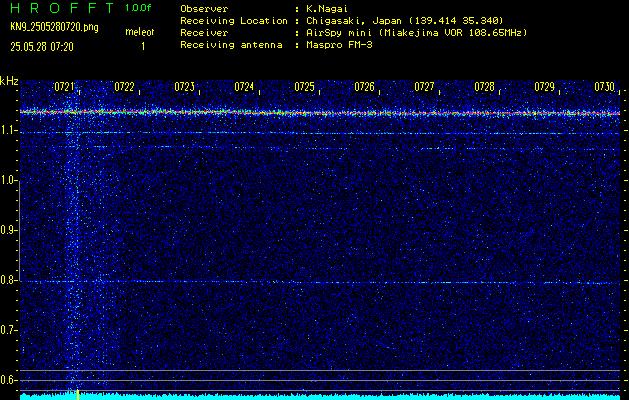
Task: Click the 1.0 kHz axis label
Action: [x=8, y=180]
